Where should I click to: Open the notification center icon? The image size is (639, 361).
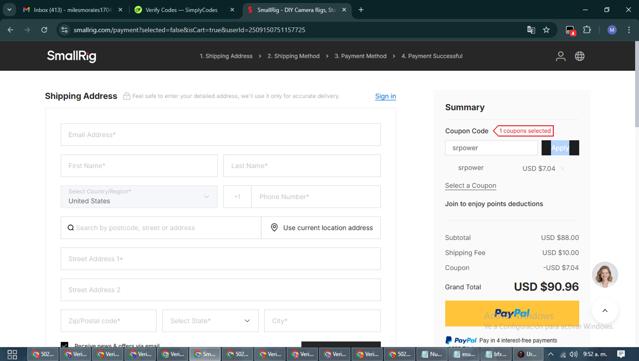click(621, 354)
